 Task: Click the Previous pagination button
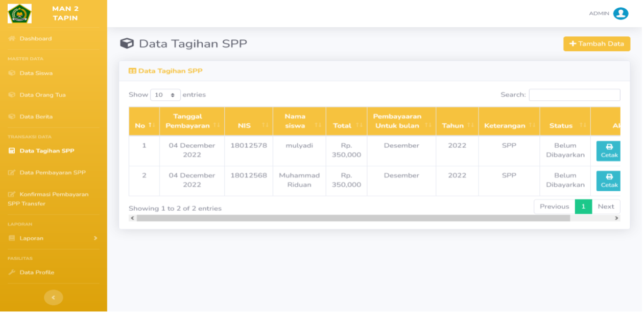pyautogui.click(x=554, y=207)
